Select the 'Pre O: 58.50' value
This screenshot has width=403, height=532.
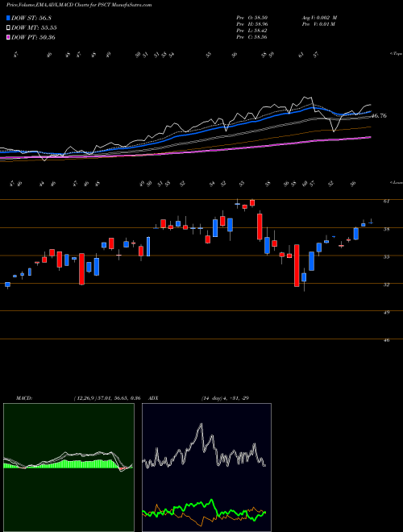(252, 18)
